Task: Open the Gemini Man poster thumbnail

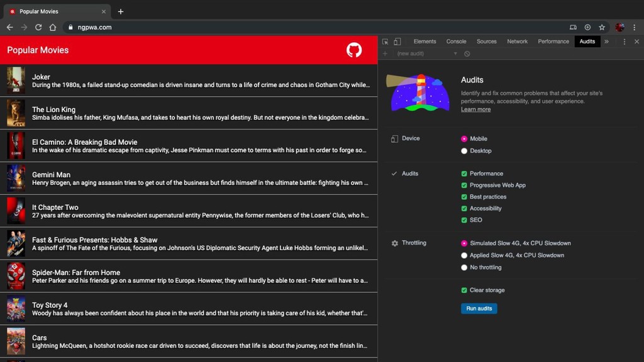Action: coord(16,178)
